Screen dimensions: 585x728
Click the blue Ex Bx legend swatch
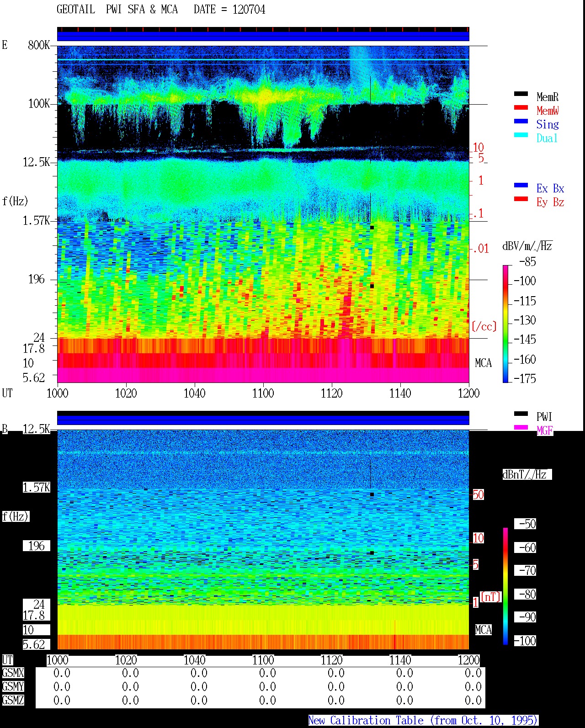tap(521, 186)
